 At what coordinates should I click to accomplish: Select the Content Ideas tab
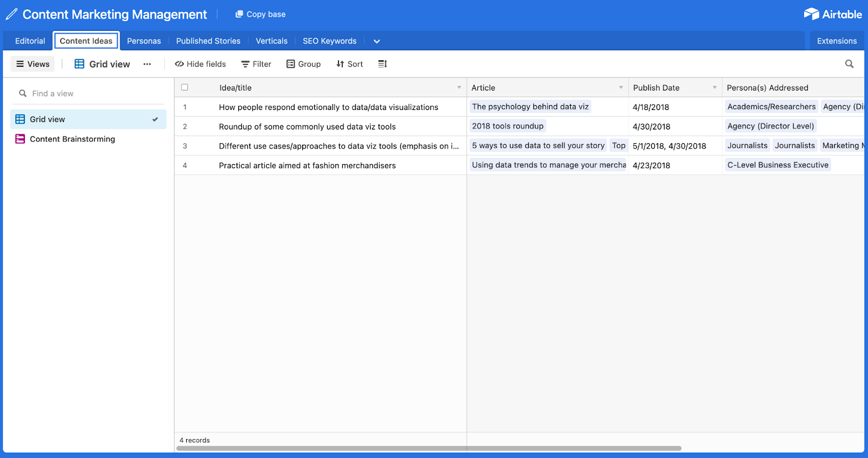(86, 41)
